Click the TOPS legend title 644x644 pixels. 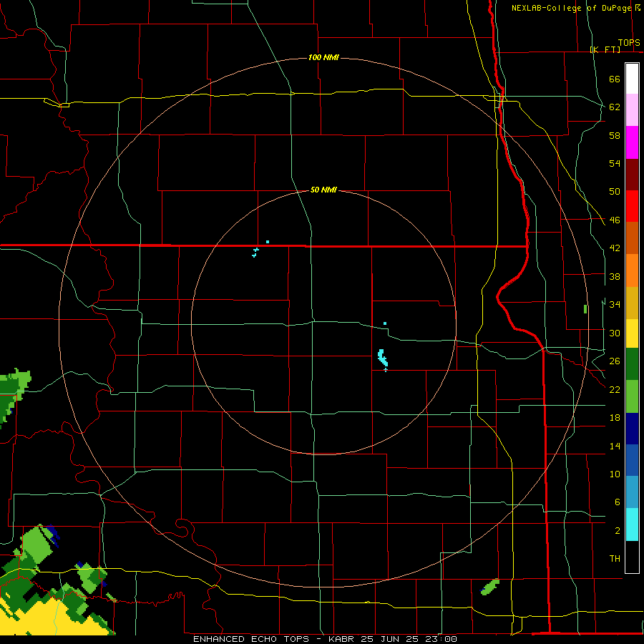[x=629, y=42]
